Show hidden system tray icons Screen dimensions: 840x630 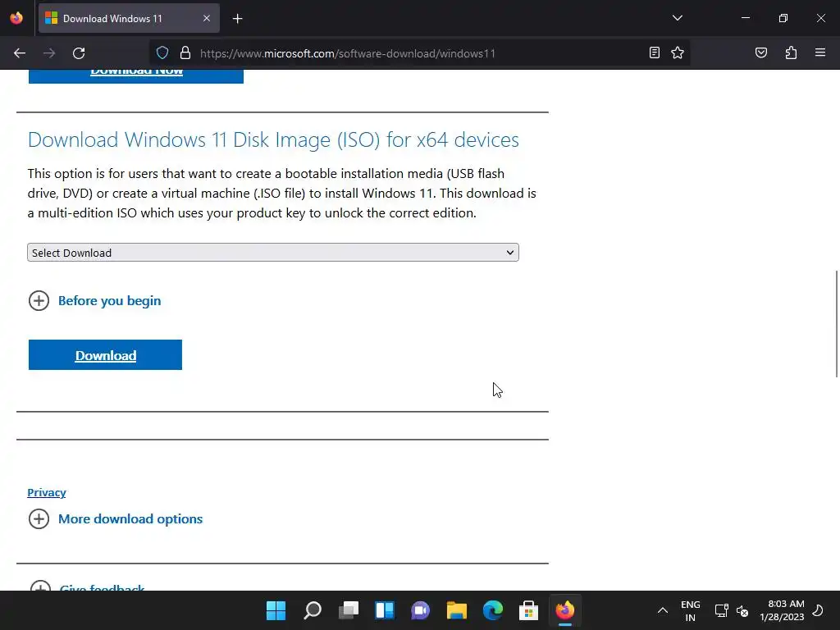663,610
